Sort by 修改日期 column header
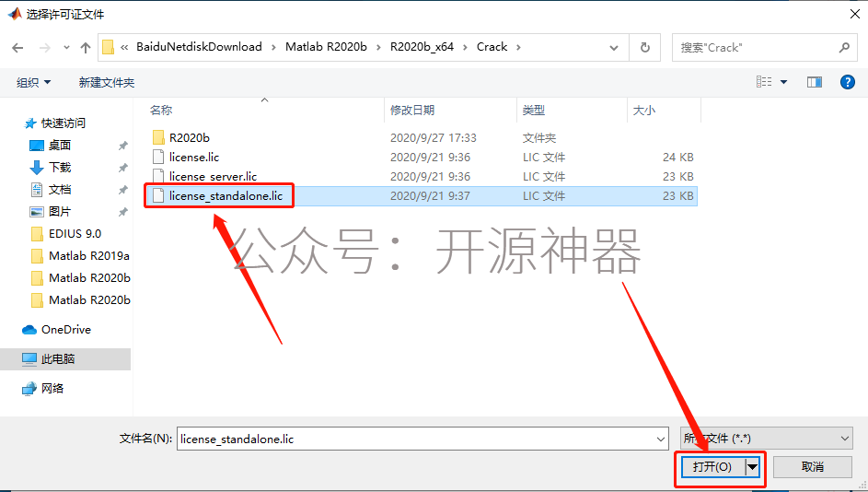868x492 pixels. coord(411,111)
